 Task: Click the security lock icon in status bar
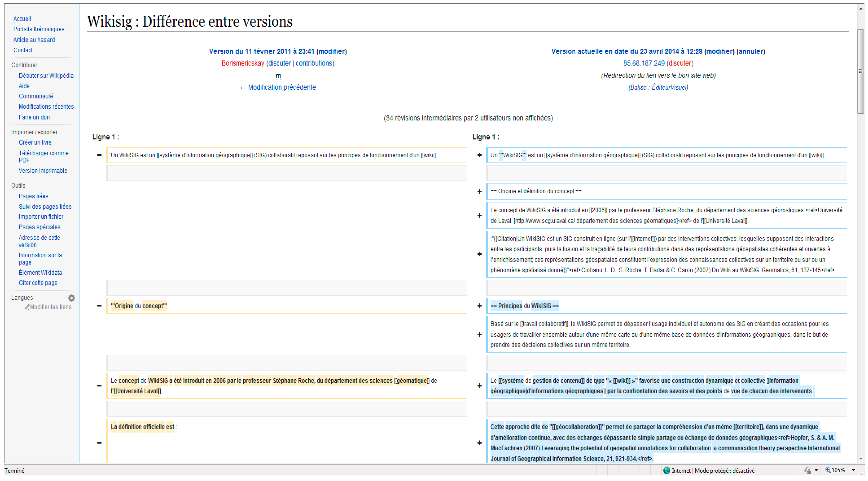[x=808, y=471]
